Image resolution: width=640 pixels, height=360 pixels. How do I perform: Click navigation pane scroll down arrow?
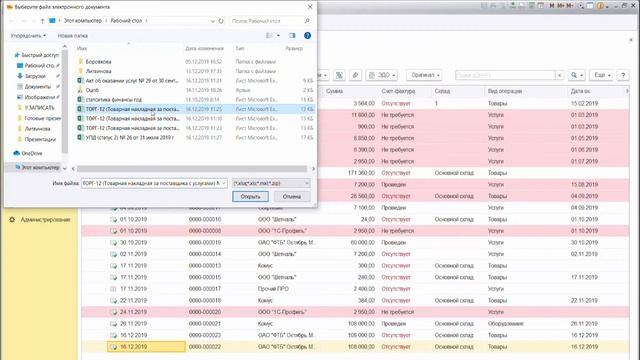(x=64, y=168)
